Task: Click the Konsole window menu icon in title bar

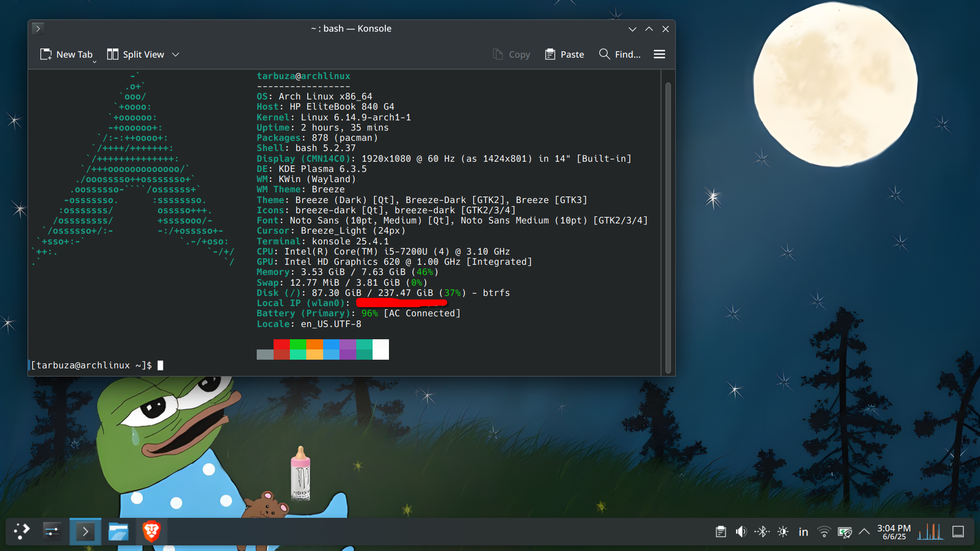Action: (38, 29)
